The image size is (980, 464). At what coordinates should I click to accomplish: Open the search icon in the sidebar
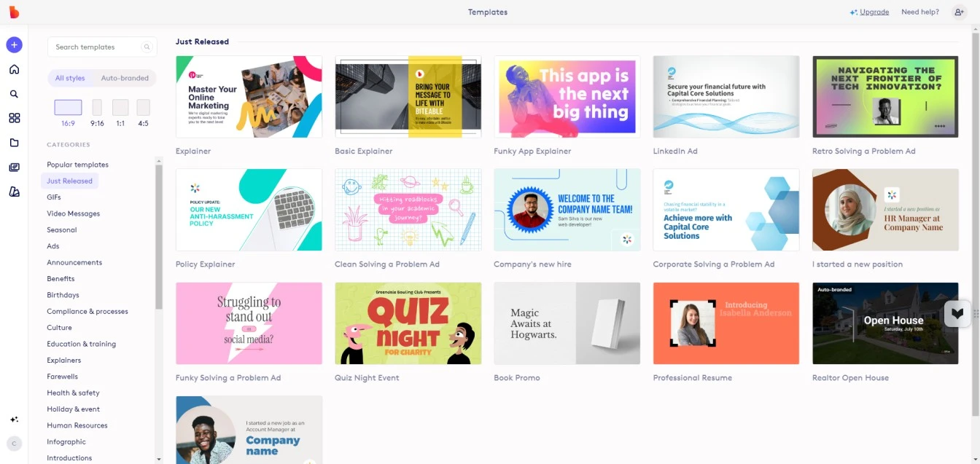coord(14,94)
